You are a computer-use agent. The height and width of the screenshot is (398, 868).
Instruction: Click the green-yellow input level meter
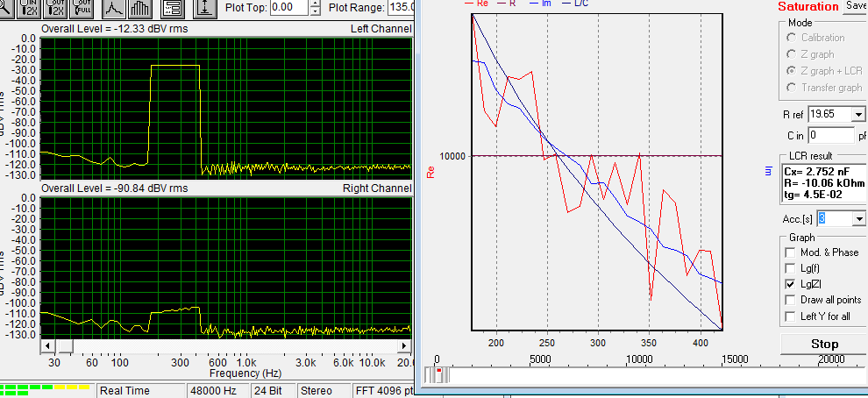[x=45, y=390]
